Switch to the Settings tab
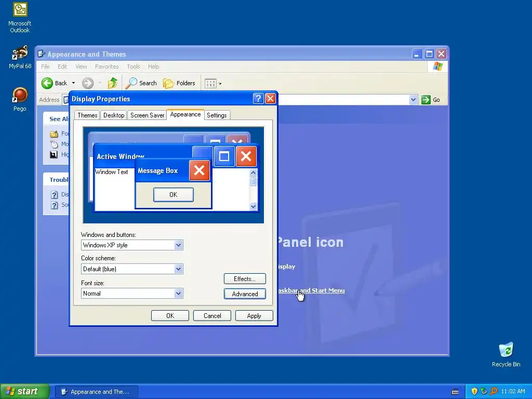 pyautogui.click(x=217, y=115)
